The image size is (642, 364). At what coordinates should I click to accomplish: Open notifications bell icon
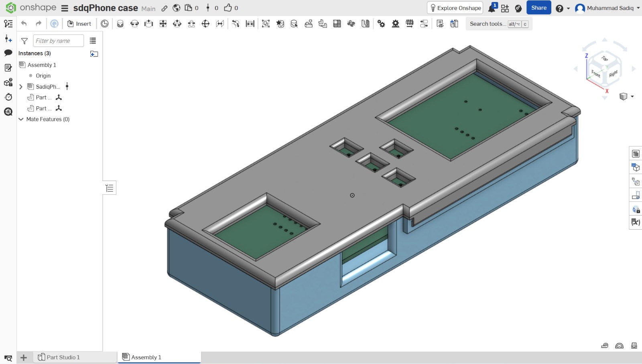[x=492, y=8]
